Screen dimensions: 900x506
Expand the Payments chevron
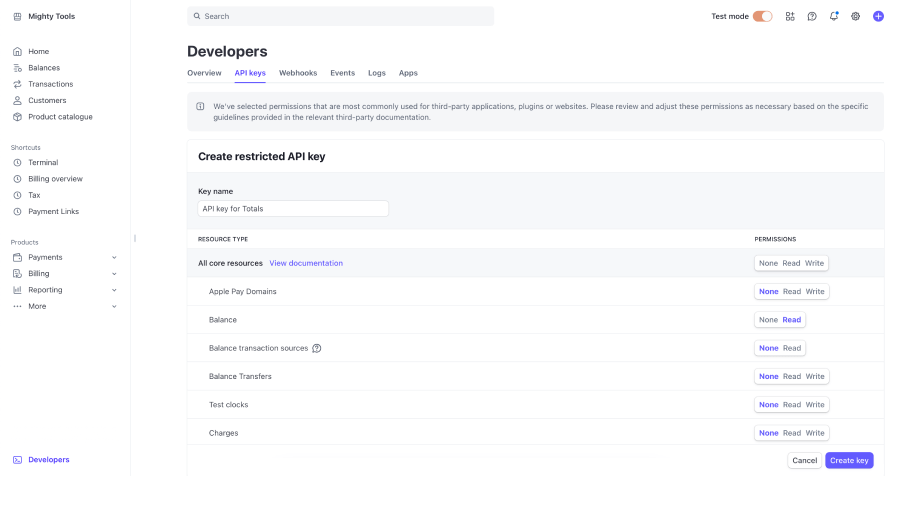pos(114,258)
